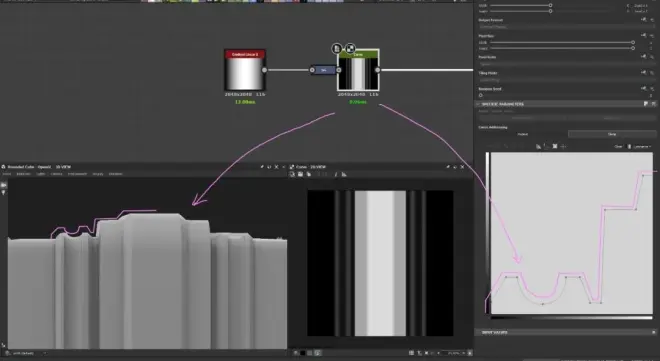Select the Clamp option for curve addressing

612,134
